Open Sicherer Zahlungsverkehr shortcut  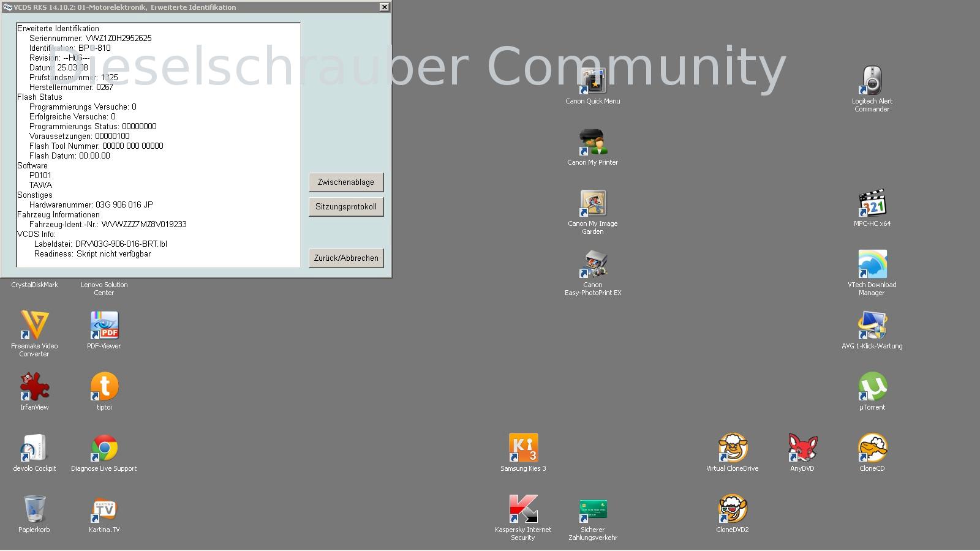tap(593, 509)
